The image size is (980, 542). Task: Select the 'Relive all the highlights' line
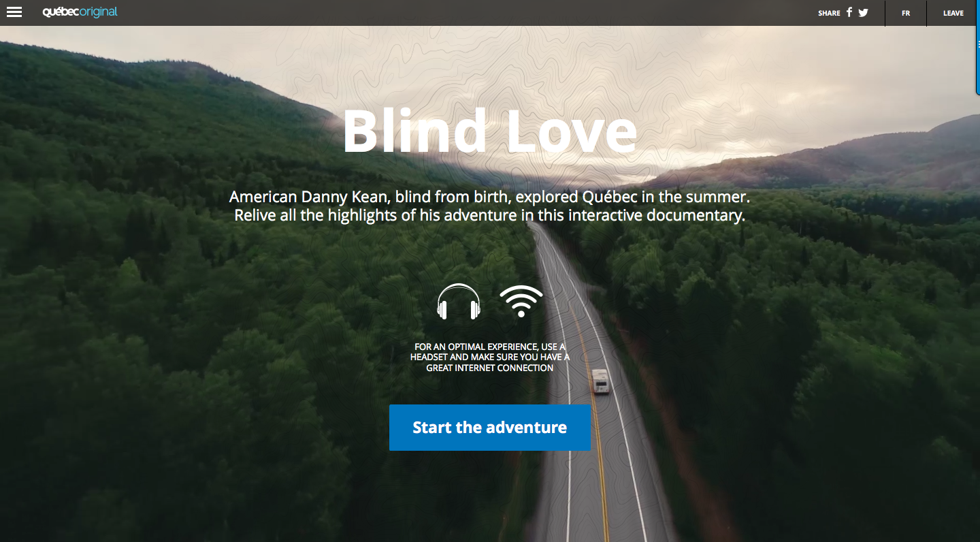(489, 215)
